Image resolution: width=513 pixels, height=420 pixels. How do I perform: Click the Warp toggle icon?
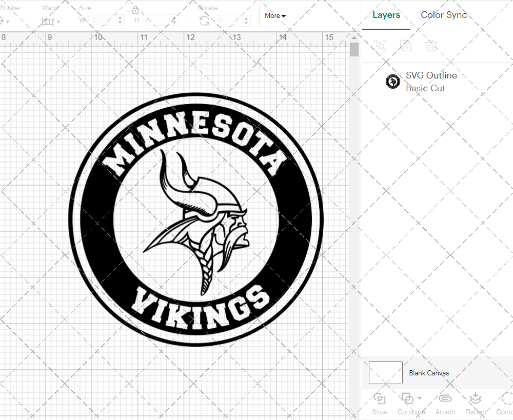click(x=49, y=21)
